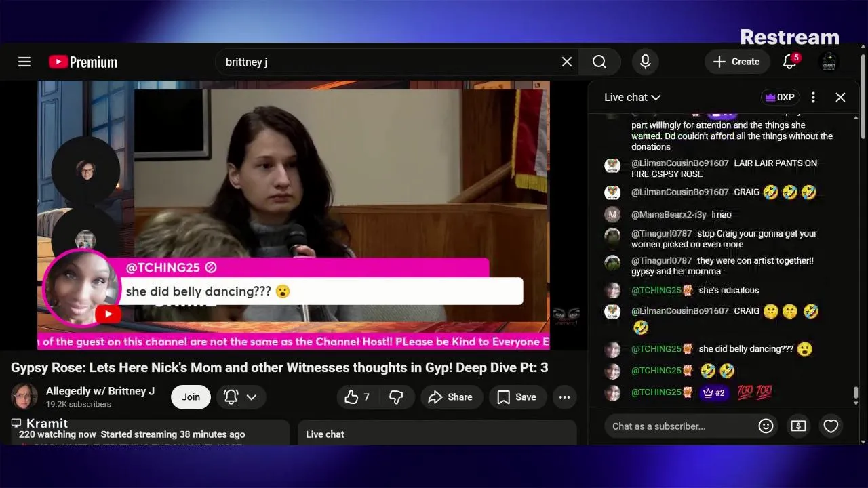Open notification bell preference dropdown
868x488 pixels.
(x=241, y=397)
